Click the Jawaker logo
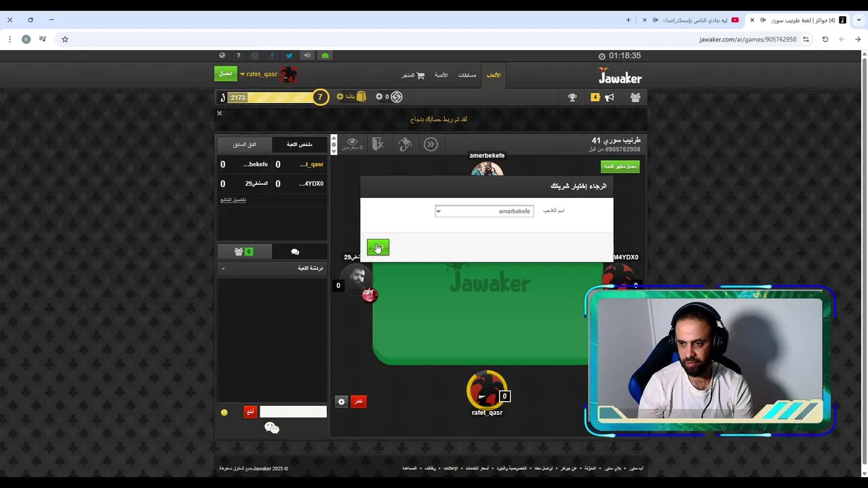Screen dimensions: 868x488 (x=620, y=75)
